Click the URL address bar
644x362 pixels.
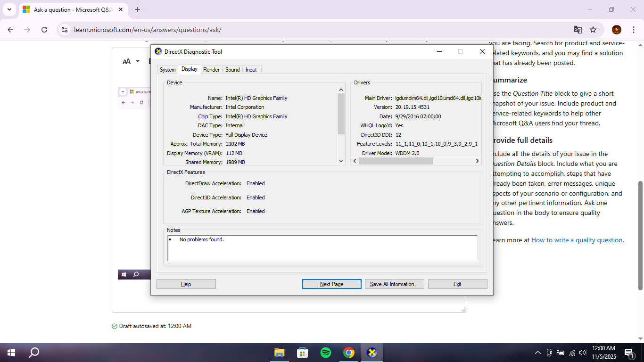321,30
